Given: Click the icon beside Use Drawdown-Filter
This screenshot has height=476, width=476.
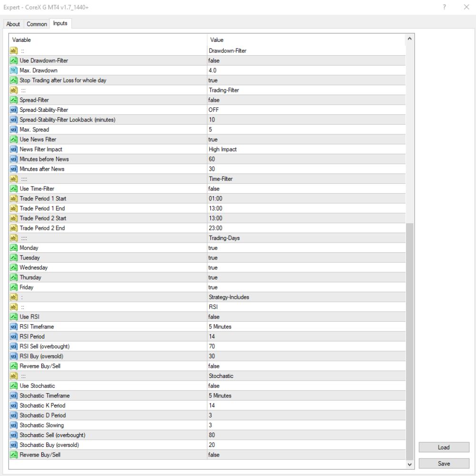Looking at the screenshot, I should point(14,60).
